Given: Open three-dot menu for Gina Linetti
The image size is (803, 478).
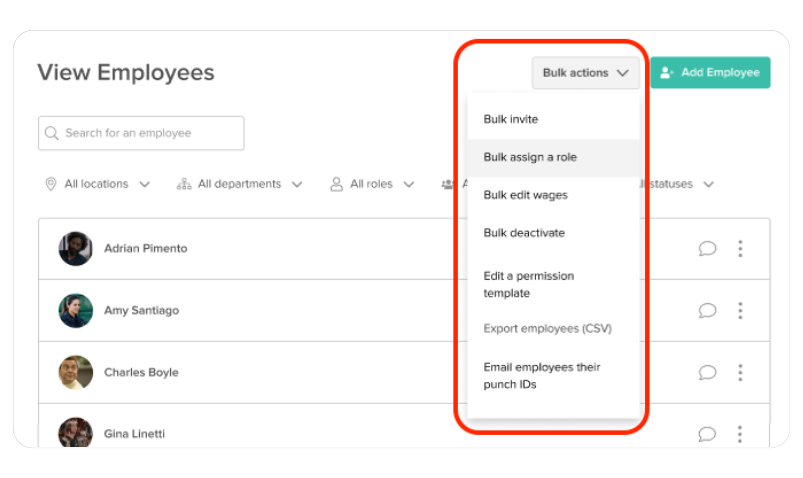Looking at the screenshot, I should click(x=740, y=434).
